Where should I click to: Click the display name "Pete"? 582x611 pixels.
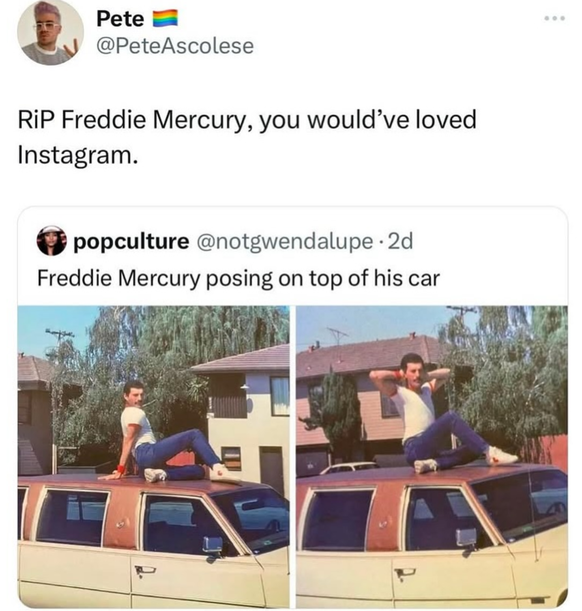click(x=120, y=18)
